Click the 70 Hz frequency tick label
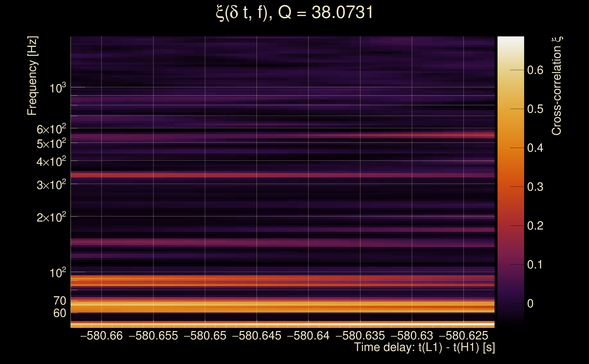 click(x=59, y=301)
